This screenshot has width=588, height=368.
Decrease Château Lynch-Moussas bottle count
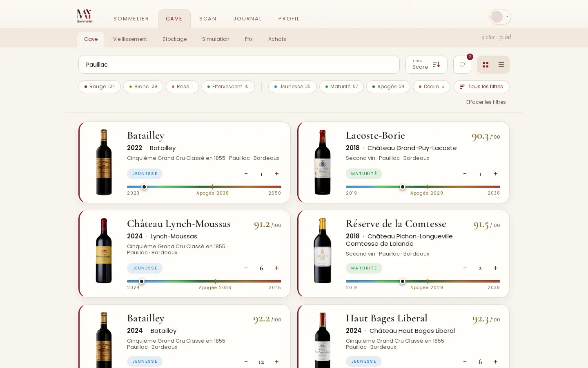[246, 268]
